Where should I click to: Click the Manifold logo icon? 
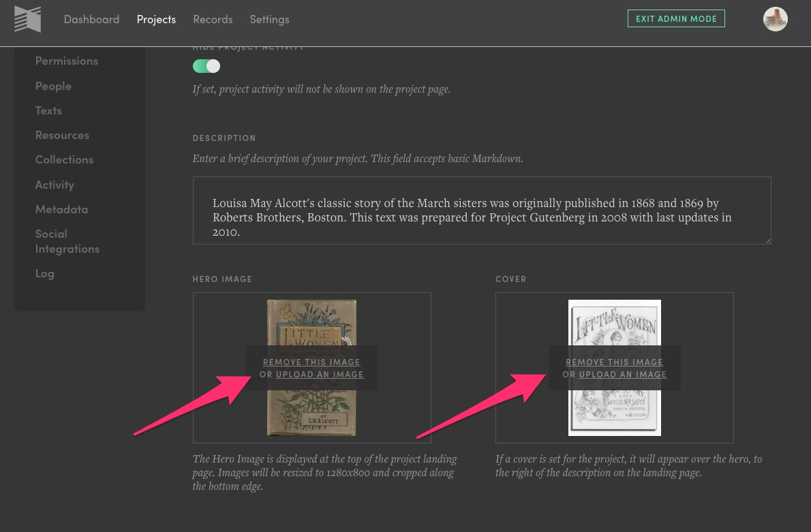[x=27, y=19]
